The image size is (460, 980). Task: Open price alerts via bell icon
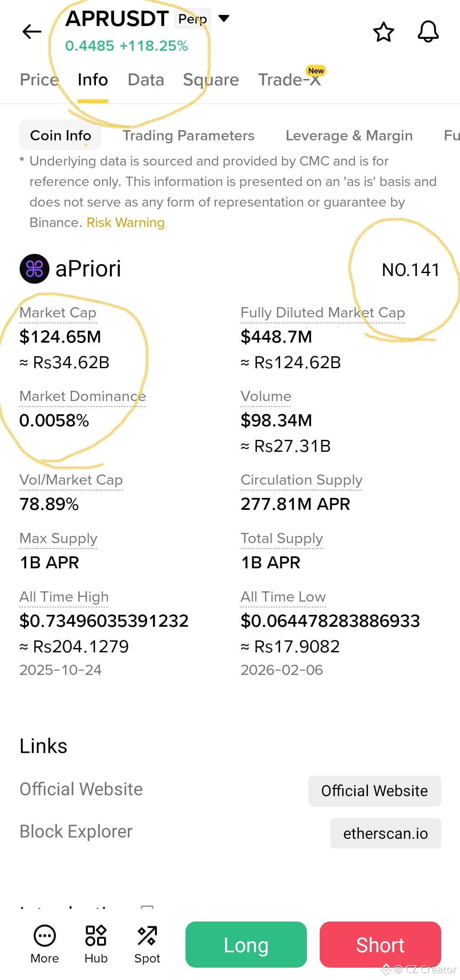pyautogui.click(x=428, y=32)
